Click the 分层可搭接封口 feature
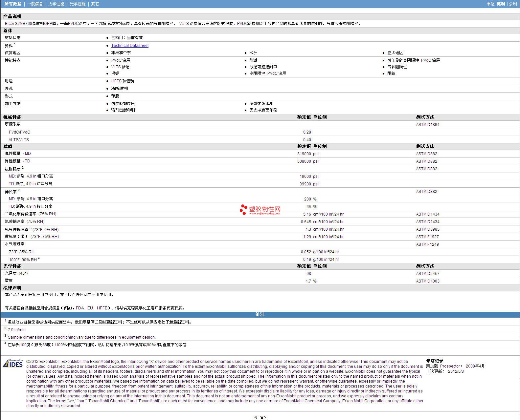The image size is (520, 420). click(263, 67)
